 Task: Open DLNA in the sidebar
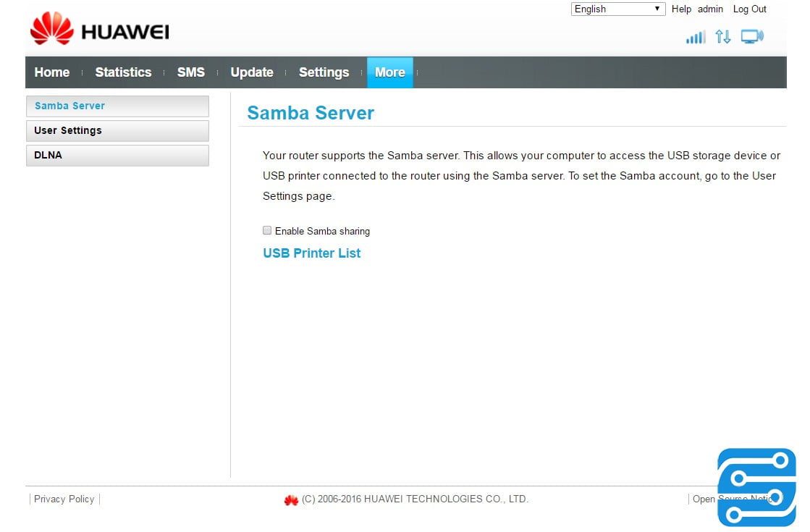(117, 156)
